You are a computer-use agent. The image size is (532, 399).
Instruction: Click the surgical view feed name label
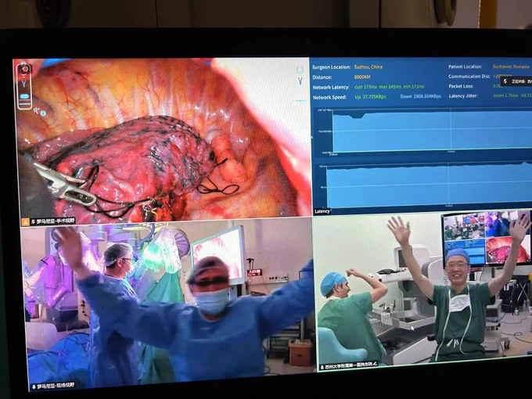(x=52, y=221)
